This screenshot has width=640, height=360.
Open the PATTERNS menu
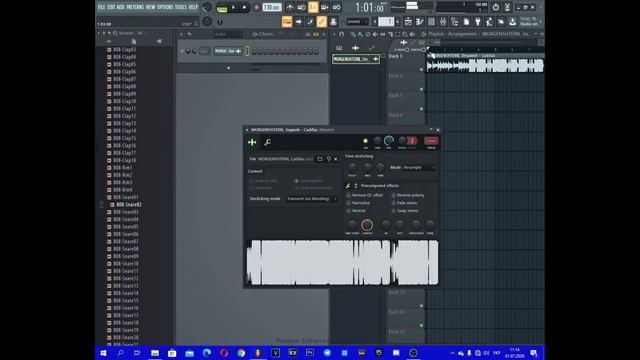click(x=135, y=7)
